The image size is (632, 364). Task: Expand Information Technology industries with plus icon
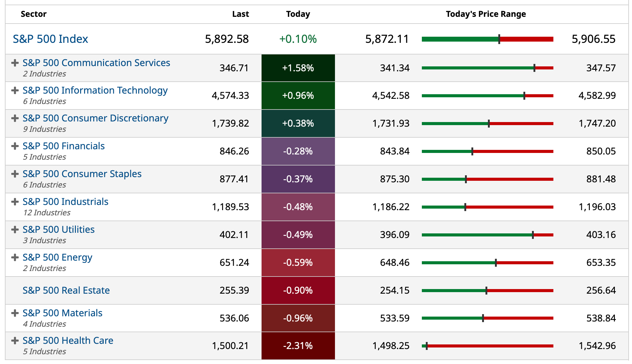click(x=15, y=91)
